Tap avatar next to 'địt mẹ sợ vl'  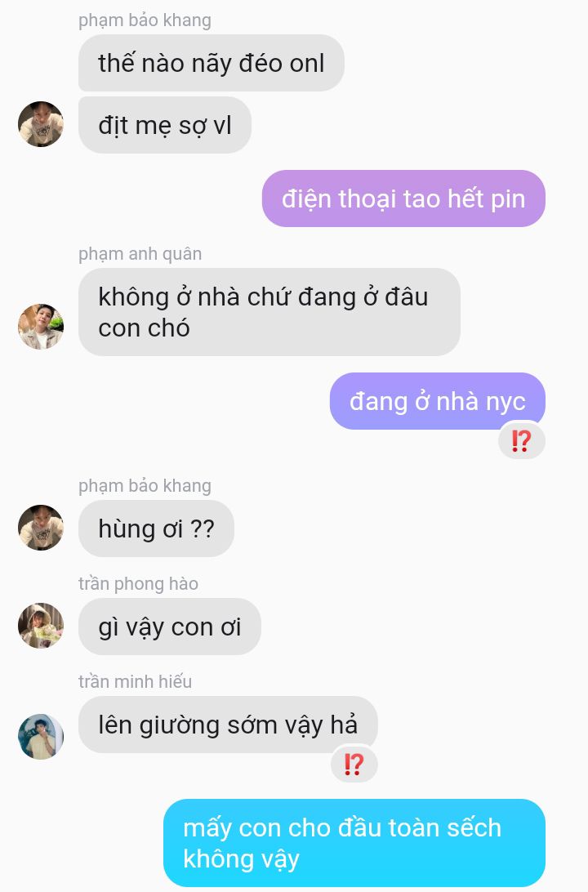(41, 124)
